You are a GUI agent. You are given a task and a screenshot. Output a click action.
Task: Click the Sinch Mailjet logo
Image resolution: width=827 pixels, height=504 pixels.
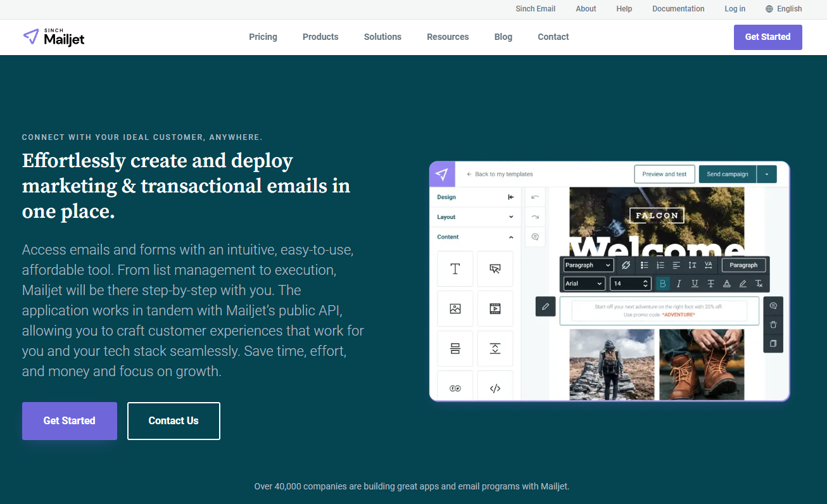(53, 37)
